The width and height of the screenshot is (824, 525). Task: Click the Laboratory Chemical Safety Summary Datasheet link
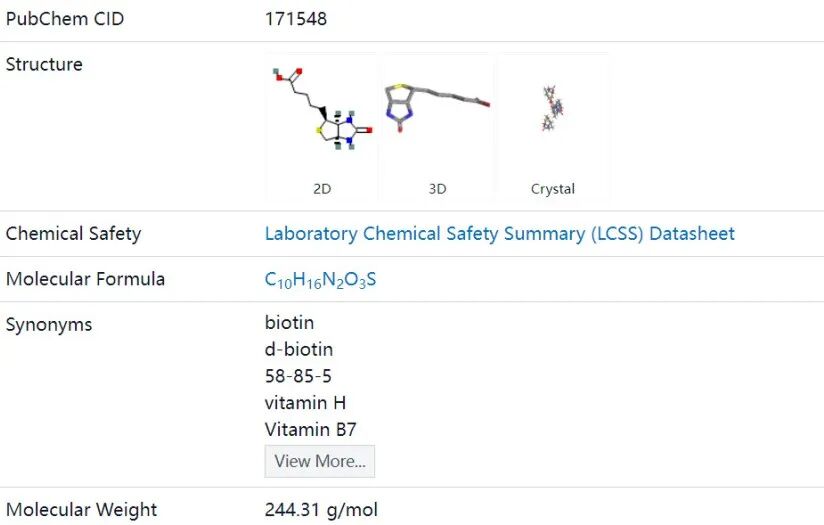(x=499, y=234)
